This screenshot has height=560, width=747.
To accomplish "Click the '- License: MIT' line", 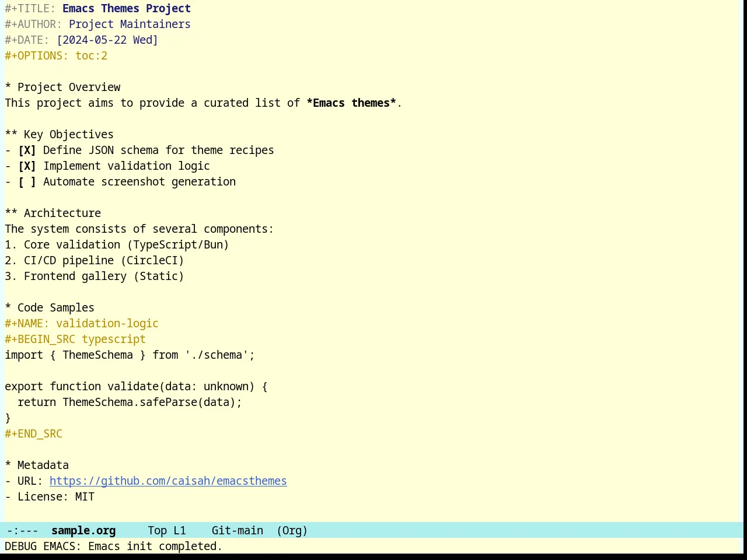I will pyautogui.click(x=50, y=497).
